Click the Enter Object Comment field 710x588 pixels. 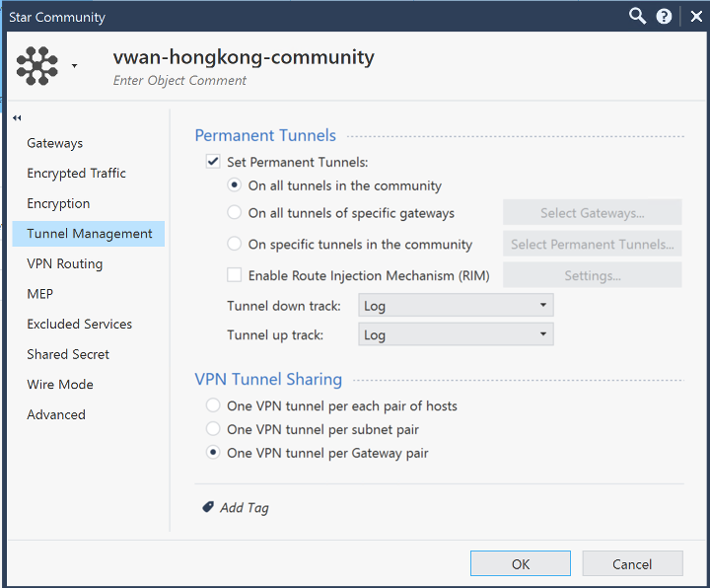(x=179, y=81)
